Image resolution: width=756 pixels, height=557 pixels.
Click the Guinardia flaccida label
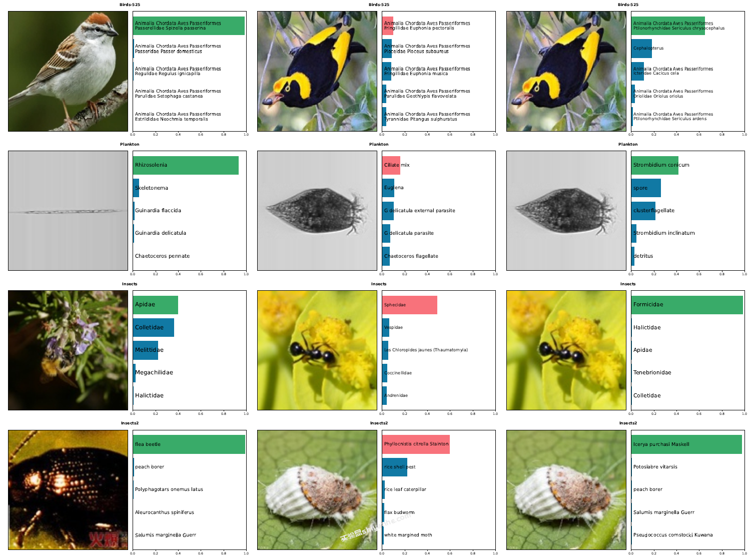[158, 211]
